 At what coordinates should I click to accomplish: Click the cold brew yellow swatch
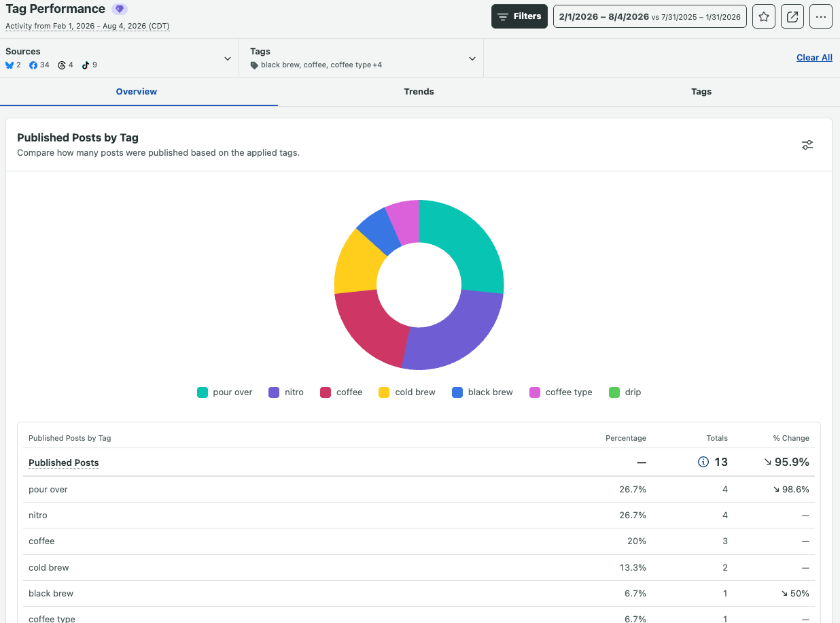384,392
